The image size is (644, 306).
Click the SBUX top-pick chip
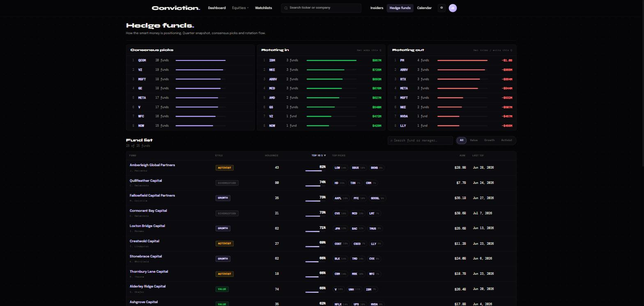359,168
